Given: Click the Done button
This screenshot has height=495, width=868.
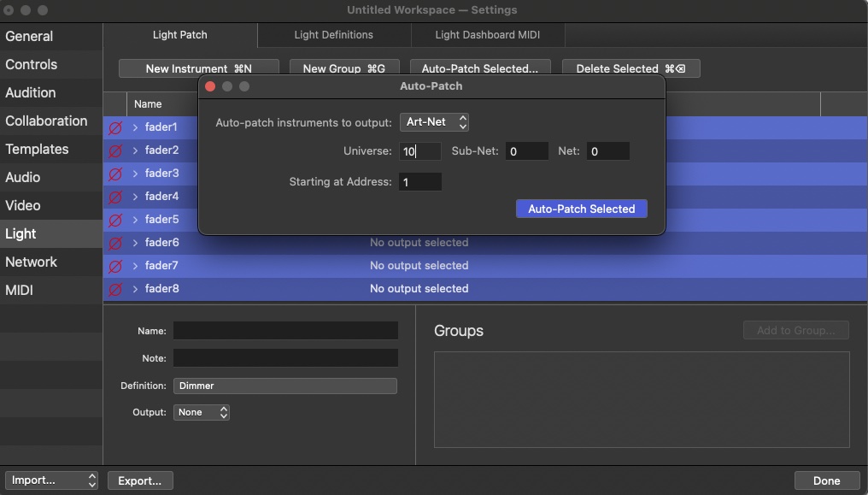Looking at the screenshot, I should tap(826, 480).
